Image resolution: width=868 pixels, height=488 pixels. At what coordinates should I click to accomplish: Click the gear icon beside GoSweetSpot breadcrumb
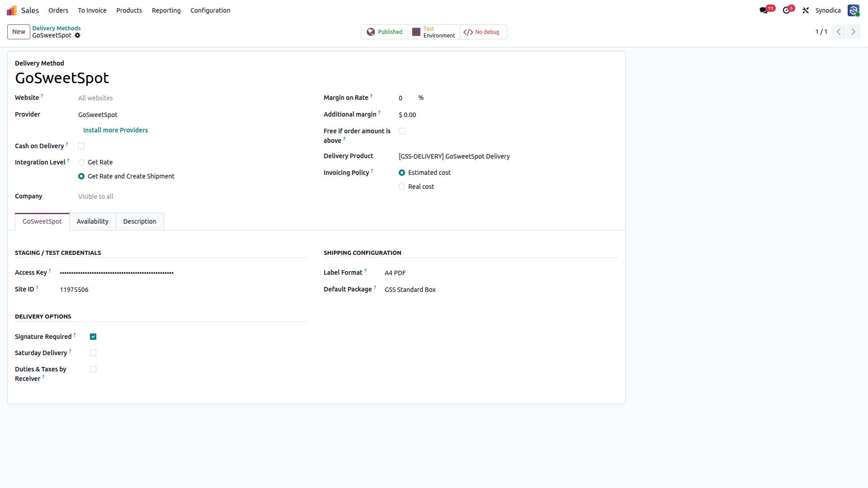coord(77,35)
